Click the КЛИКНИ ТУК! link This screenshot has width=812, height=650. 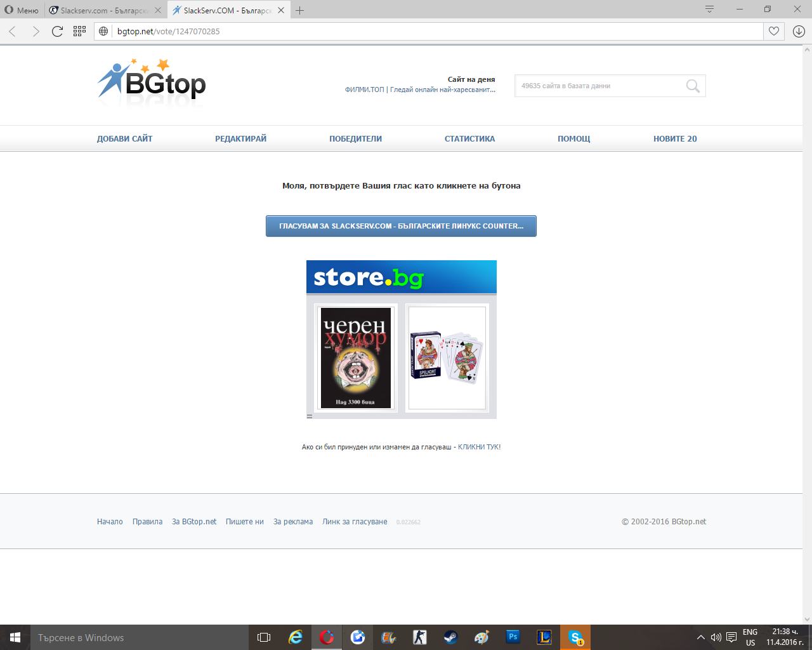(480, 447)
